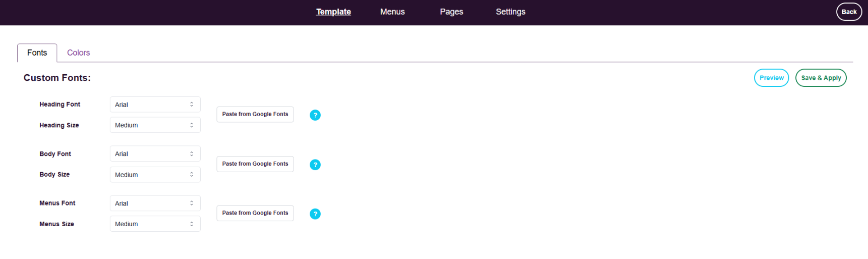Open Settings in top navigation

510,12
